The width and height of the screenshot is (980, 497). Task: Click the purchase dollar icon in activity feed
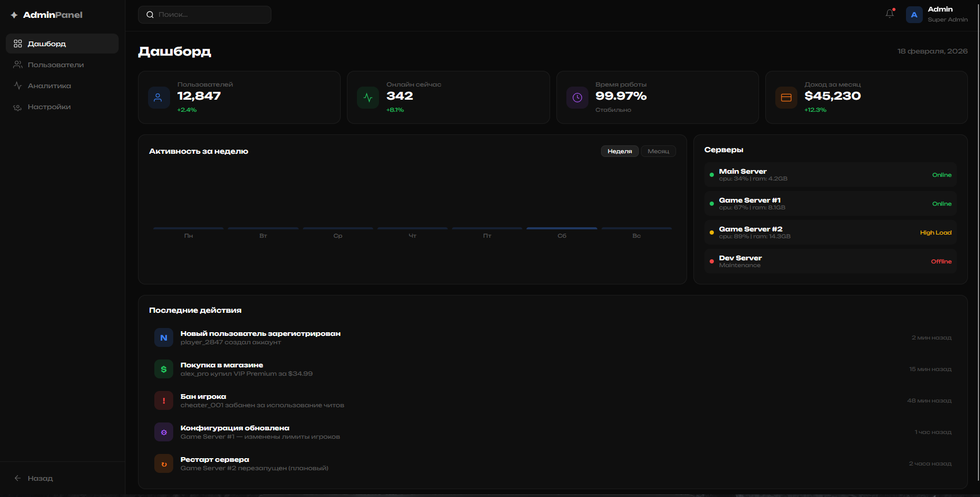click(163, 369)
